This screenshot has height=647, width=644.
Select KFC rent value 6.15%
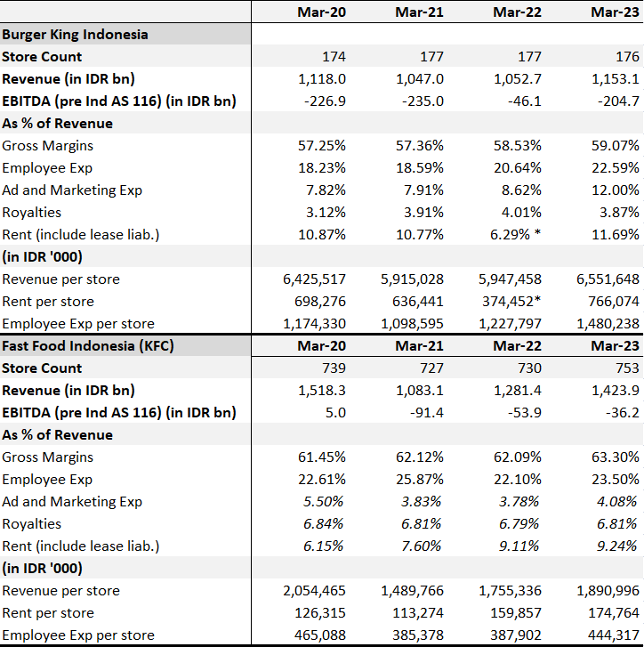(x=323, y=546)
